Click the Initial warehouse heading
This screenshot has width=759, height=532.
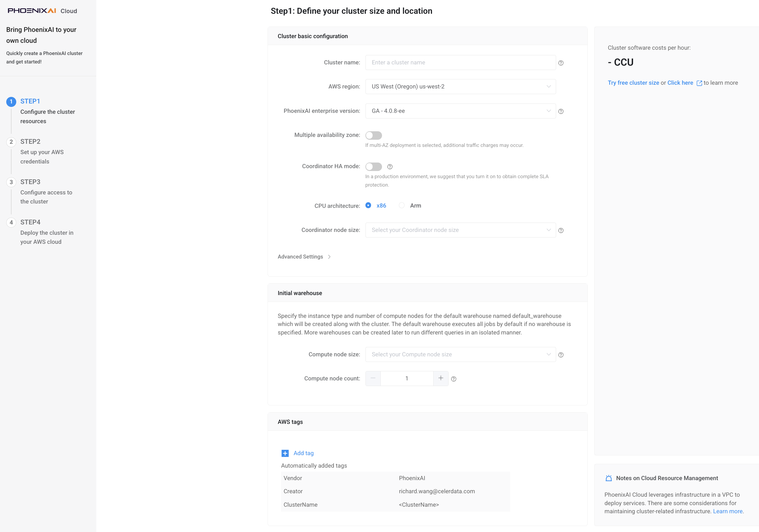tap(300, 293)
